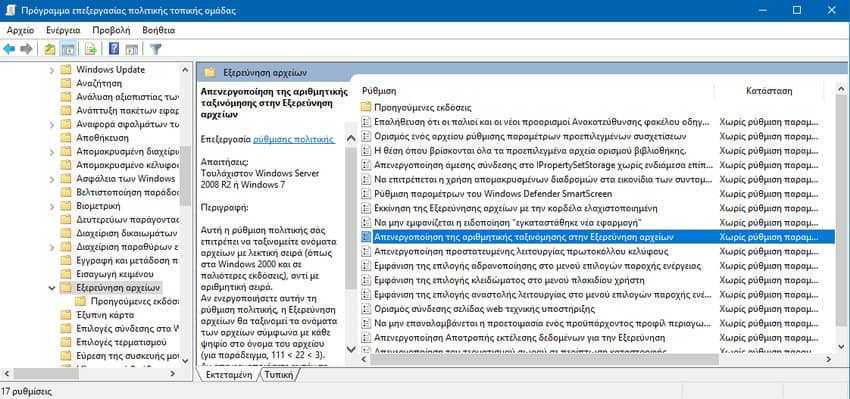Screen dimensions: 850x399
Task: Select the Εξερεύνηση αρχείων tree item
Action: [118, 288]
